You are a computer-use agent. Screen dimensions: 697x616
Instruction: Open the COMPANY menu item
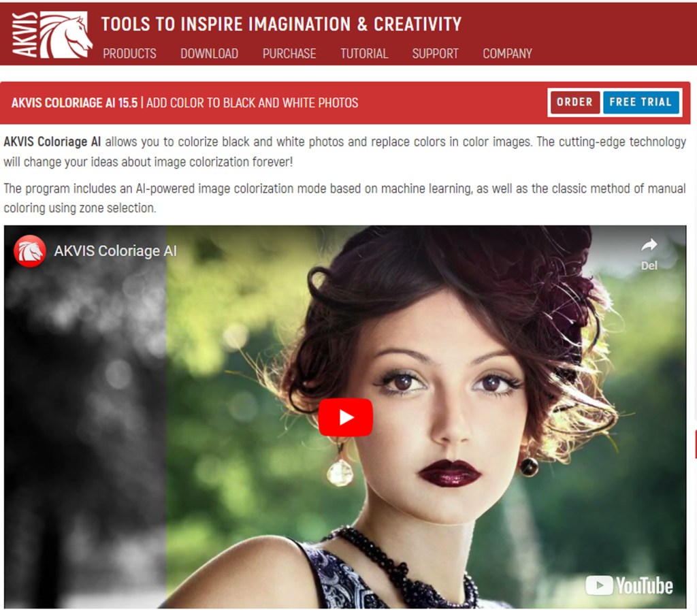point(507,53)
